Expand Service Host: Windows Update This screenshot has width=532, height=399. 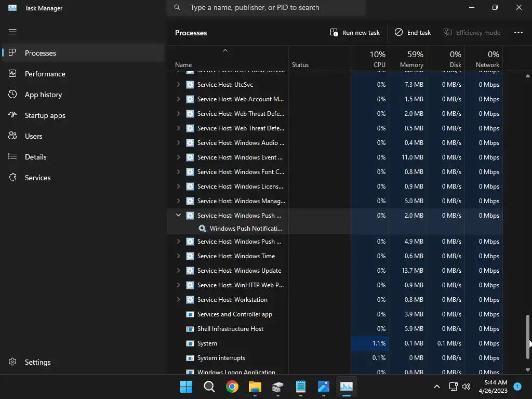pos(178,271)
